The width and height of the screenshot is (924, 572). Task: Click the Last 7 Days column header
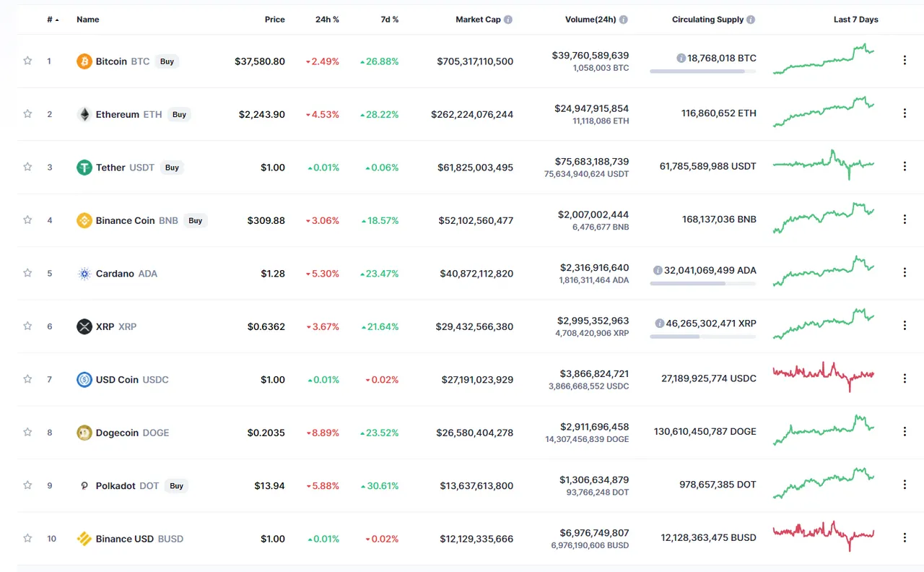click(x=856, y=19)
